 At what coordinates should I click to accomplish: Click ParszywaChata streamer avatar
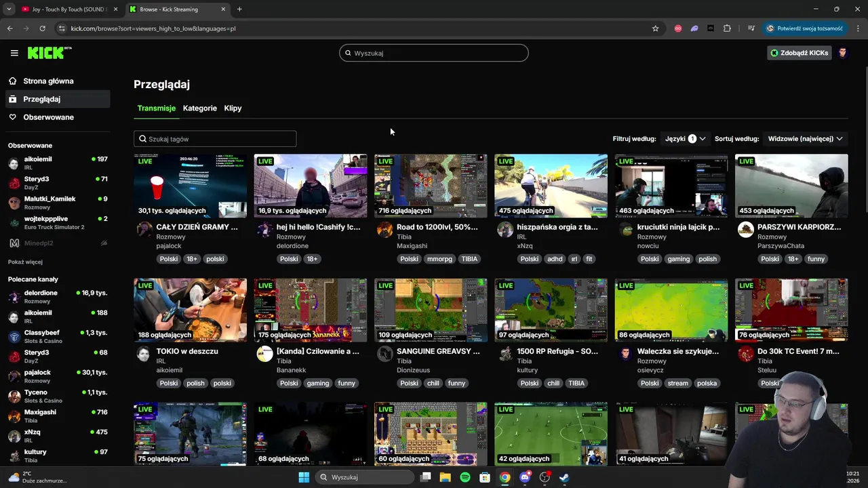(746, 229)
